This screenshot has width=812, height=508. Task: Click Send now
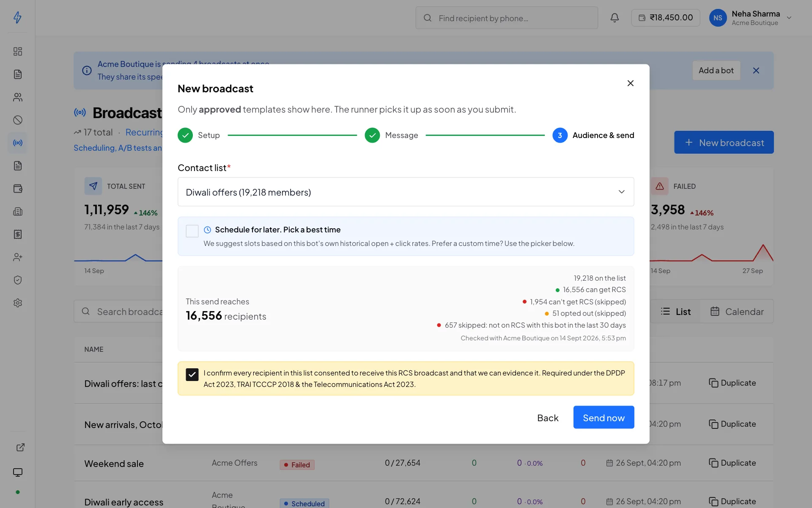[604, 417]
